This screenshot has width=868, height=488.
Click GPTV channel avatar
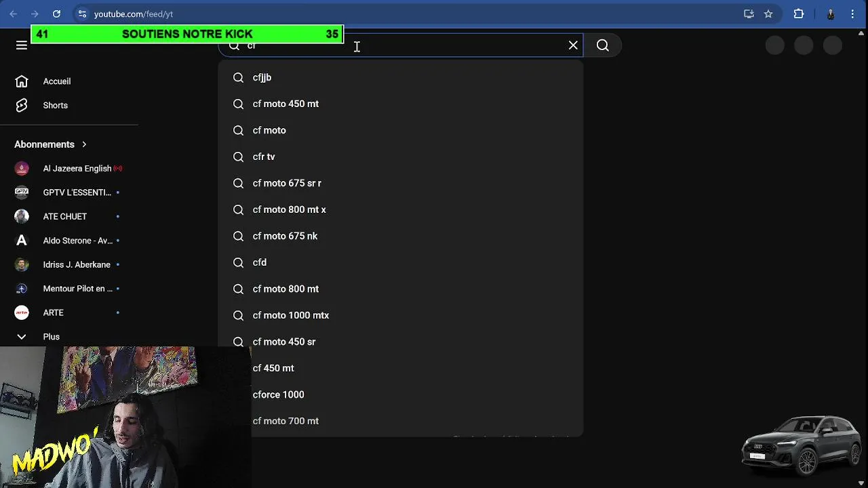click(x=22, y=192)
